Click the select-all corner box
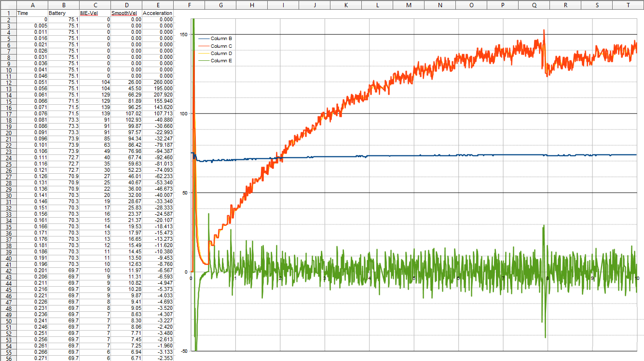Image resolution: width=644 pixels, height=361 pixels. pos(8,4)
